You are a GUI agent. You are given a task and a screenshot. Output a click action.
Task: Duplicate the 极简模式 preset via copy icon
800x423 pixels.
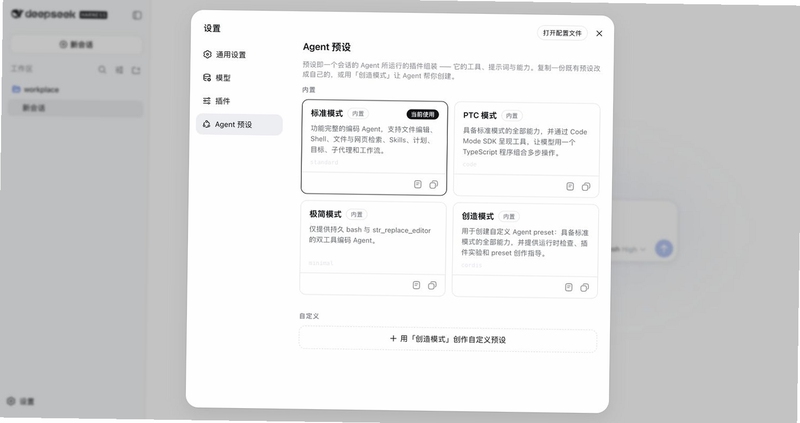click(x=432, y=286)
